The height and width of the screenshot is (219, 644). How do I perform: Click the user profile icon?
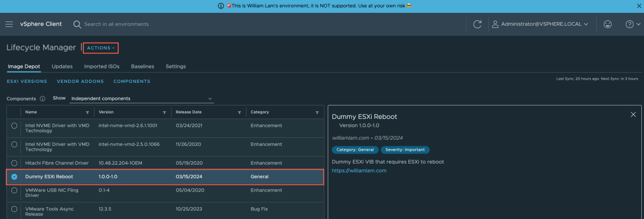tap(495, 24)
